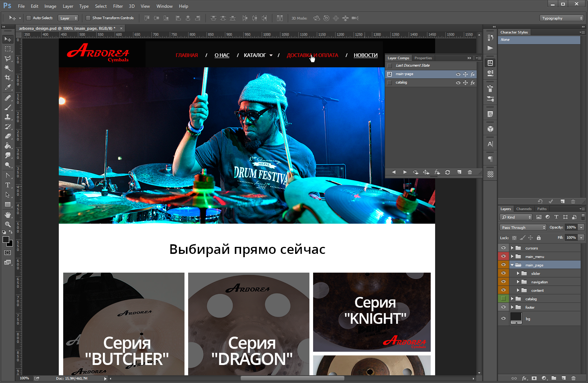Select the Healing Brush tool
The image size is (588, 383).
[8, 98]
